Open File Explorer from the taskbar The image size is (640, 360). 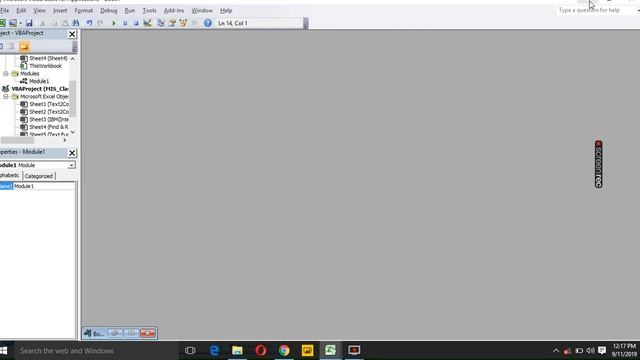[x=237, y=351]
